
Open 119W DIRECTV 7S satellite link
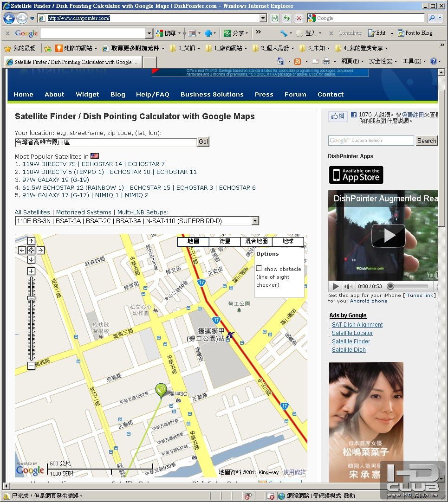coord(49,164)
